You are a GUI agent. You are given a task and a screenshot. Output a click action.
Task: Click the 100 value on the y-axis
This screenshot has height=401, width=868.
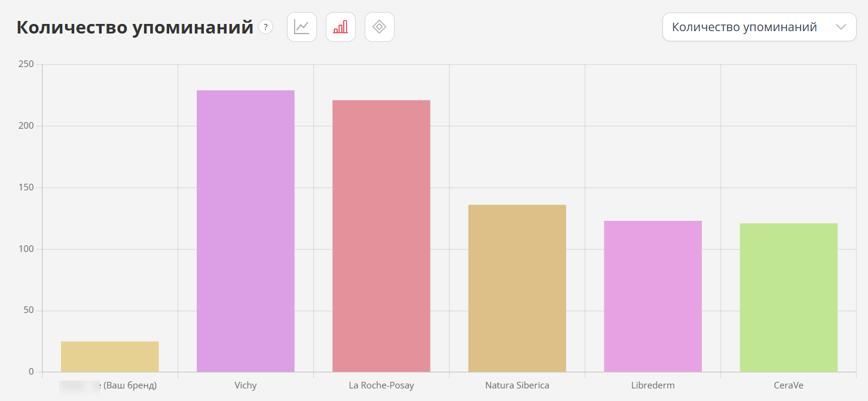click(x=26, y=249)
